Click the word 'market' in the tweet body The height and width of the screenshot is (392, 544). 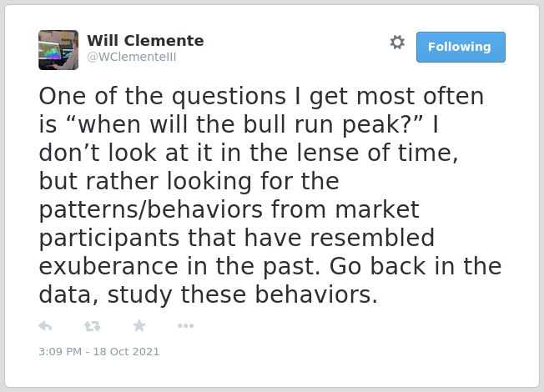[x=377, y=210]
